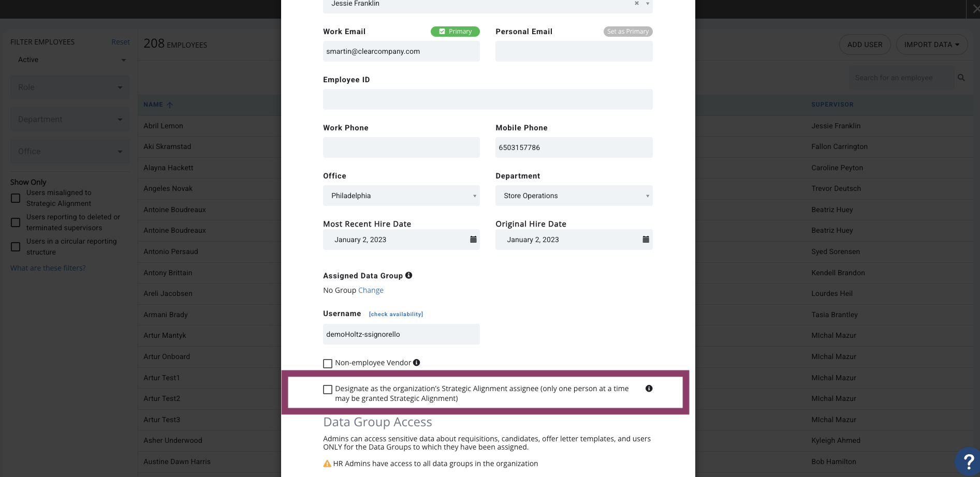Open the Active status filter dropdown
This screenshot has height=477, width=980.
coord(70,60)
